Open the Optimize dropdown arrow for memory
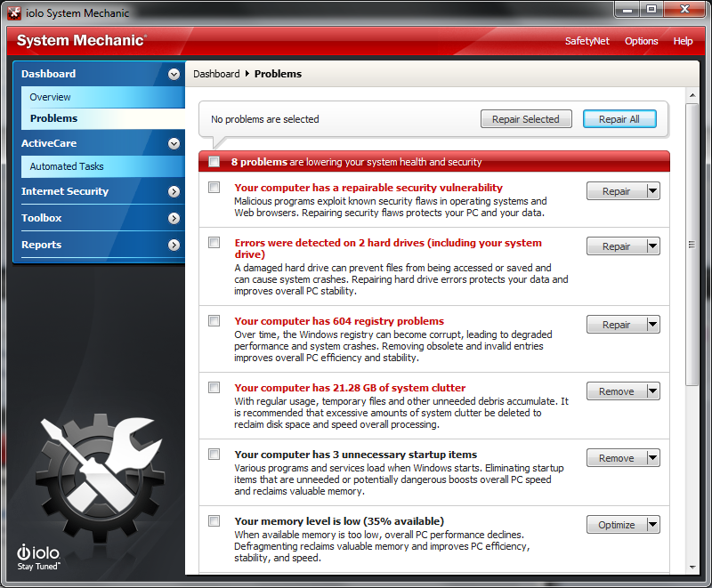 (652, 525)
